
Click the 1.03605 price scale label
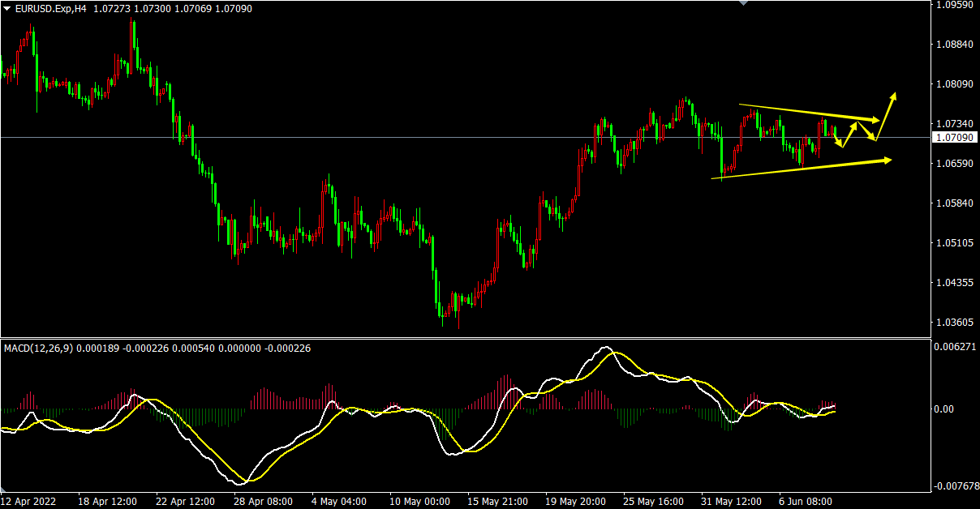(x=953, y=323)
